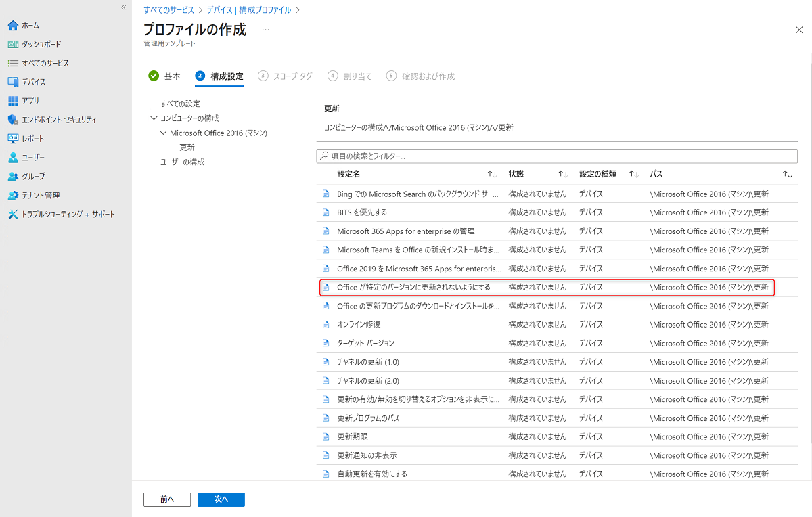Click the トラブルシューティング + サポート wrench icon
Image resolution: width=812 pixels, height=517 pixels.
[13, 215]
